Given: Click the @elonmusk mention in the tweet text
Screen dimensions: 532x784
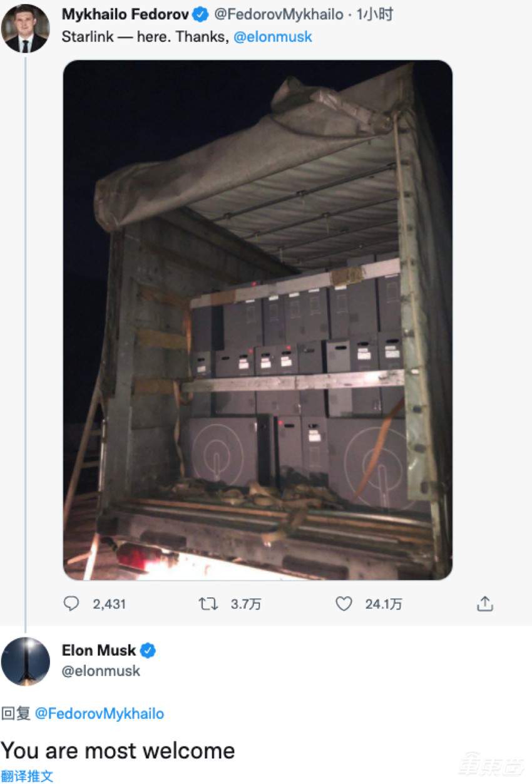Looking at the screenshot, I should (x=273, y=37).
